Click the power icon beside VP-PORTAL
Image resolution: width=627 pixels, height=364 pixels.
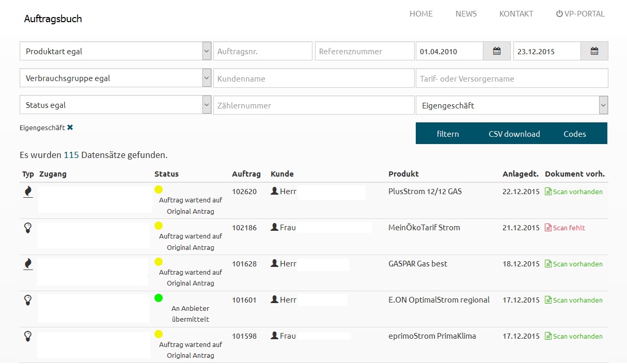click(559, 14)
